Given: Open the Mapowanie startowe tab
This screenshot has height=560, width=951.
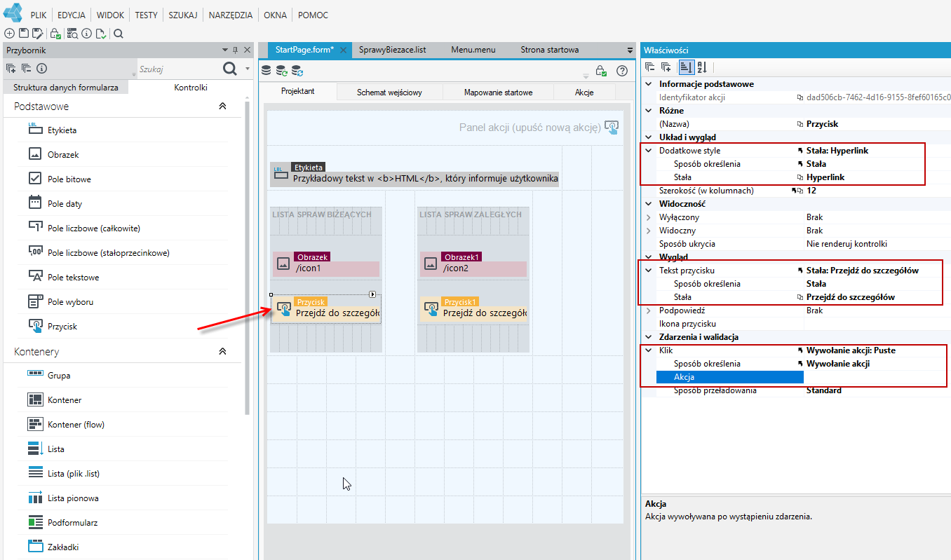Looking at the screenshot, I should tap(498, 92).
